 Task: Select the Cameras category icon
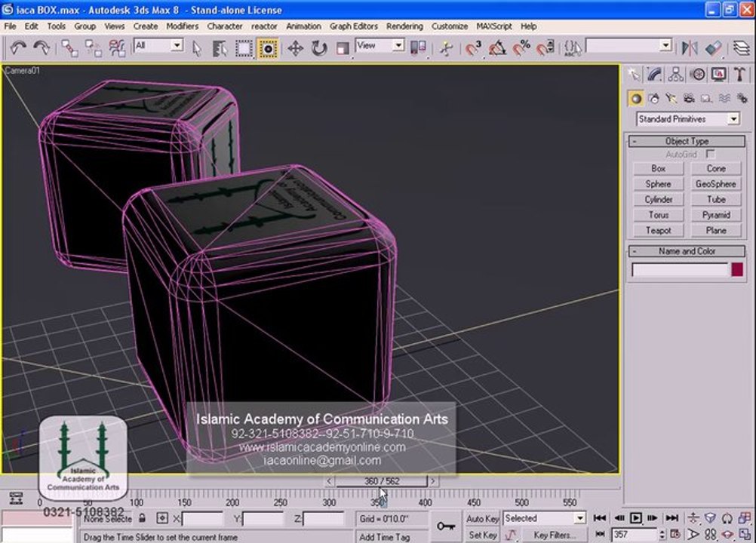click(x=689, y=98)
